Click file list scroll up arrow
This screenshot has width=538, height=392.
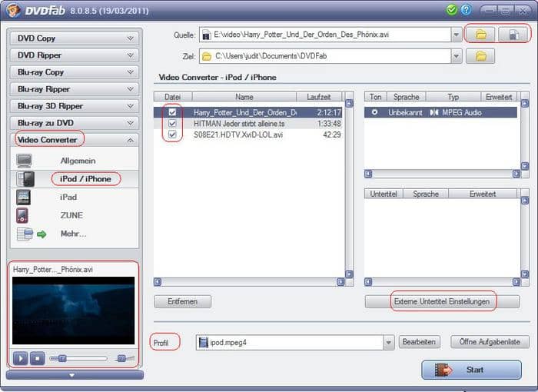[x=349, y=103]
